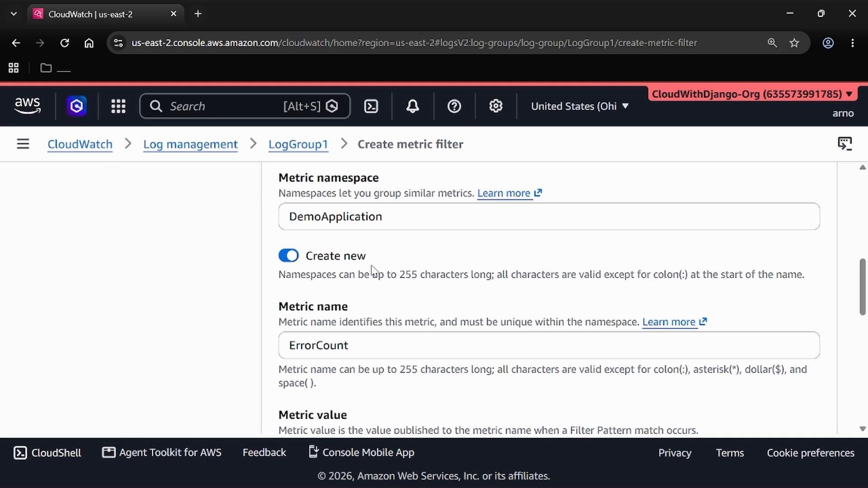The width and height of the screenshot is (868, 488).
Task: Open the Amazon Q hexagon icon
Action: (76, 106)
